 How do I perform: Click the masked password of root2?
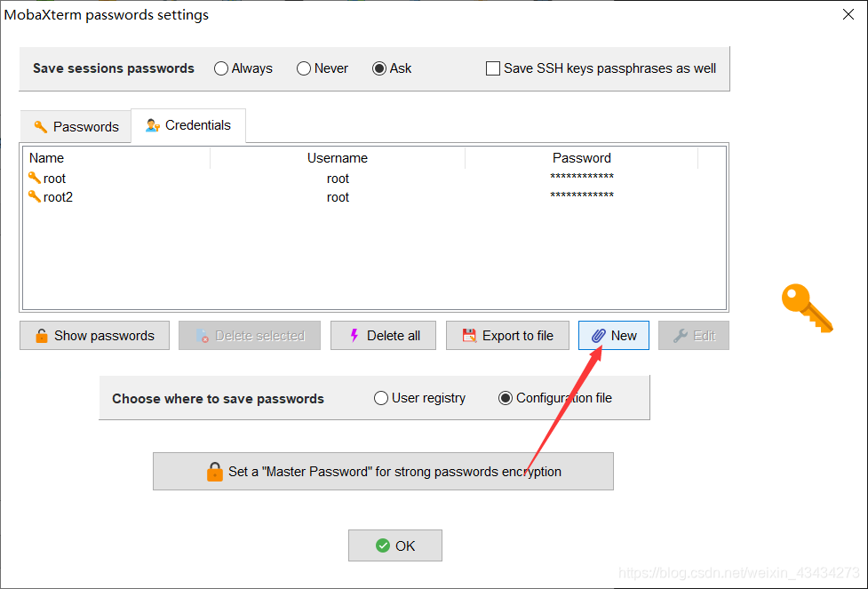pos(582,195)
